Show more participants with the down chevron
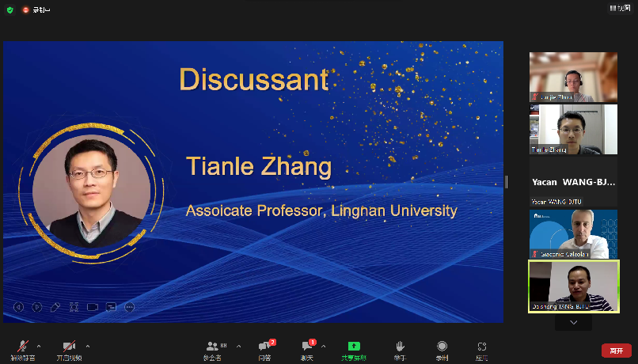 pos(573,323)
